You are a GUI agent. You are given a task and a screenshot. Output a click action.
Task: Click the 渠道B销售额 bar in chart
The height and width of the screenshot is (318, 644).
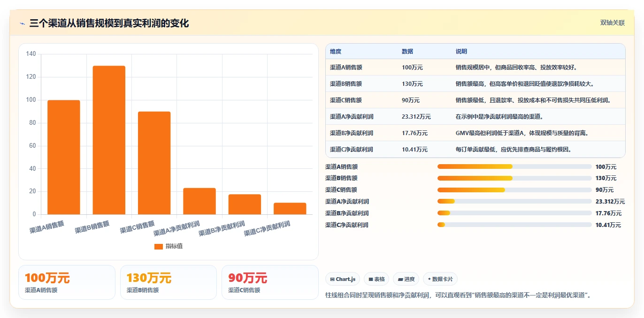(109, 140)
